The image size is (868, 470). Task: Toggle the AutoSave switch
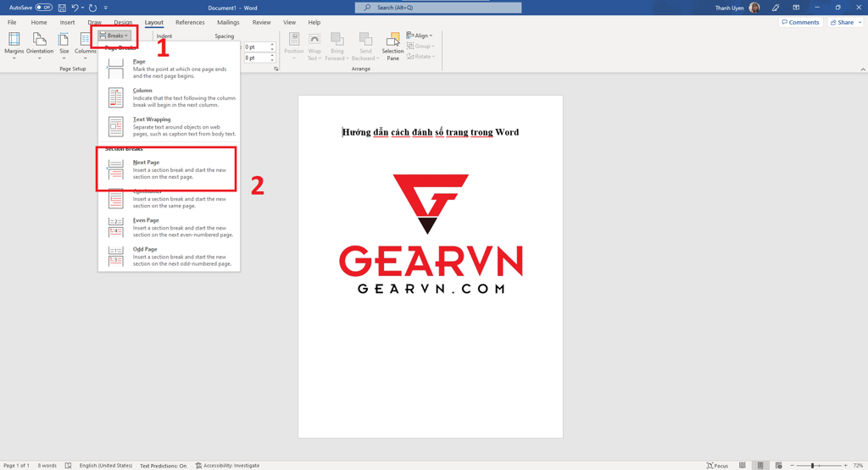point(44,8)
